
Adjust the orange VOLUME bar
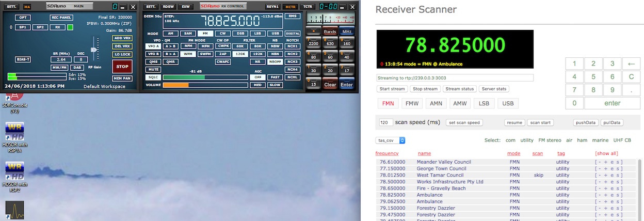pos(205,85)
